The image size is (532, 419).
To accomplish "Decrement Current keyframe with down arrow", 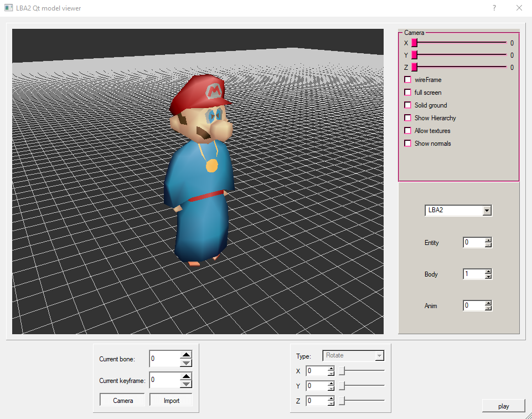I will tap(186, 385).
